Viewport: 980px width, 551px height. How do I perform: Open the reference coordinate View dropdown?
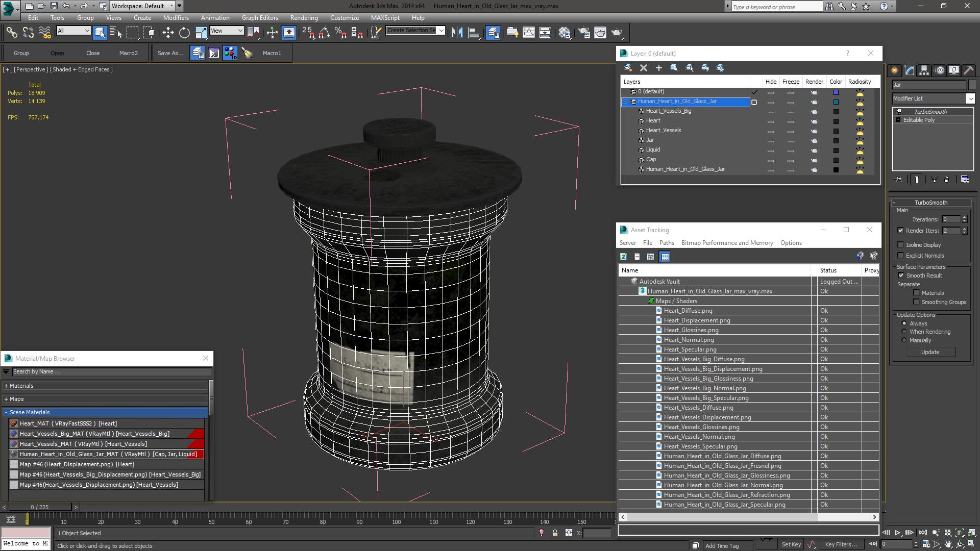pyautogui.click(x=227, y=31)
